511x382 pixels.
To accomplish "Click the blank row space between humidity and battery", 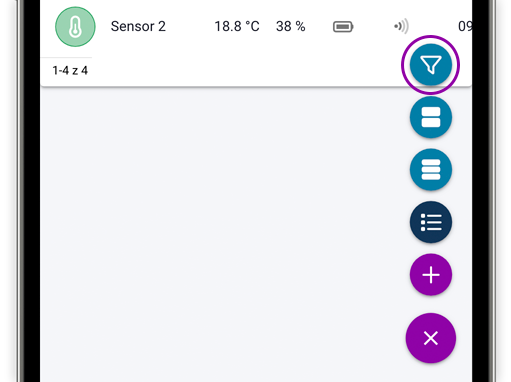I will click(319, 27).
